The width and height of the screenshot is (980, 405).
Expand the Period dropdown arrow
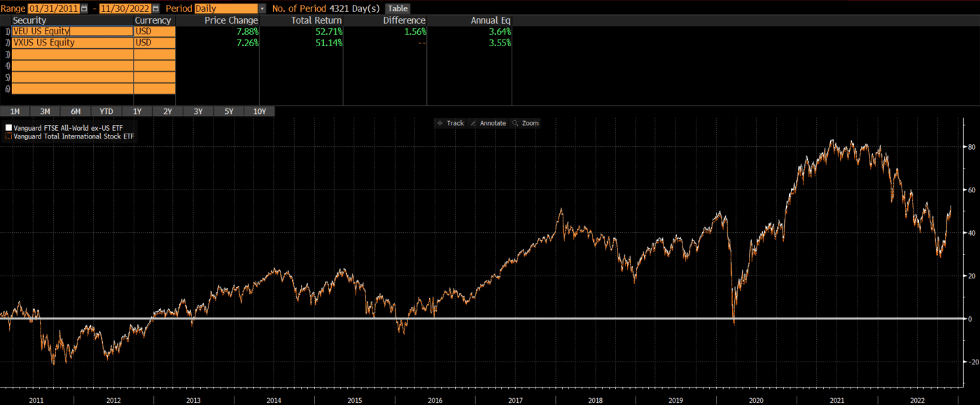262,8
